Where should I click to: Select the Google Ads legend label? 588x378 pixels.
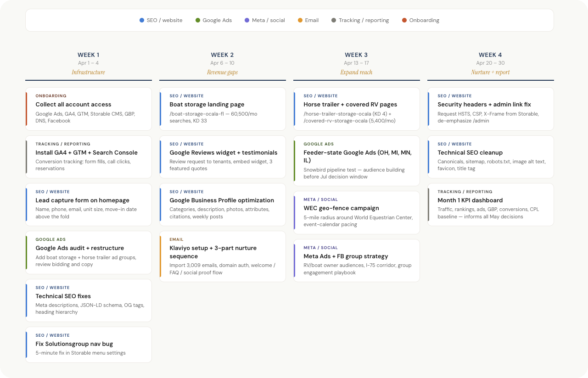[217, 20]
